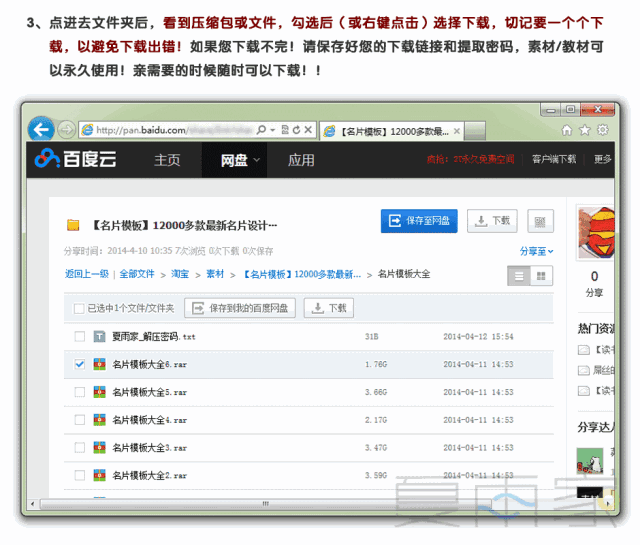
Task: Open browser tools gear icon
Action: point(603,130)
